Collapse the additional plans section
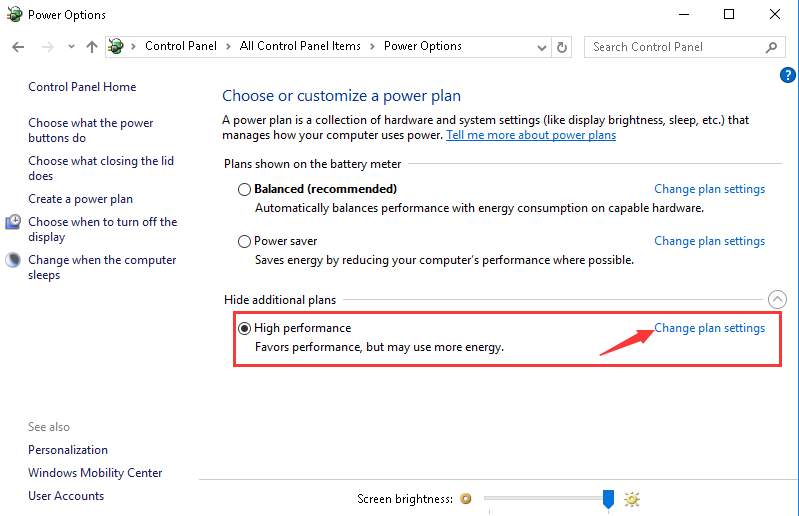This screenshot has height=516, width=799. 776,299
